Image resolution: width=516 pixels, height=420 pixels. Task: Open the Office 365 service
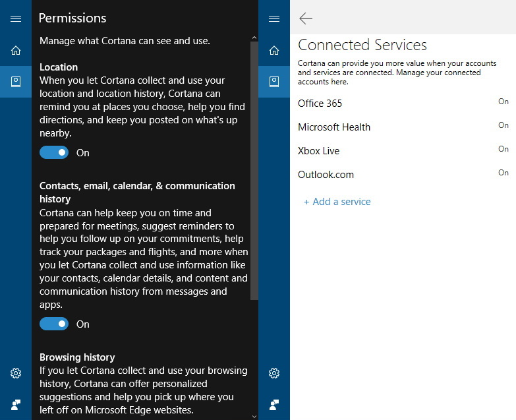coord(403,104)
